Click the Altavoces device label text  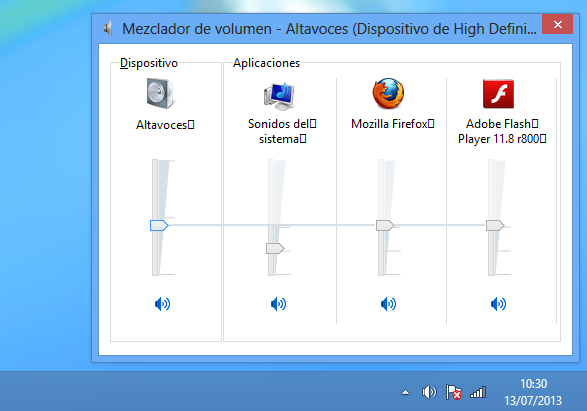(165, 125)
